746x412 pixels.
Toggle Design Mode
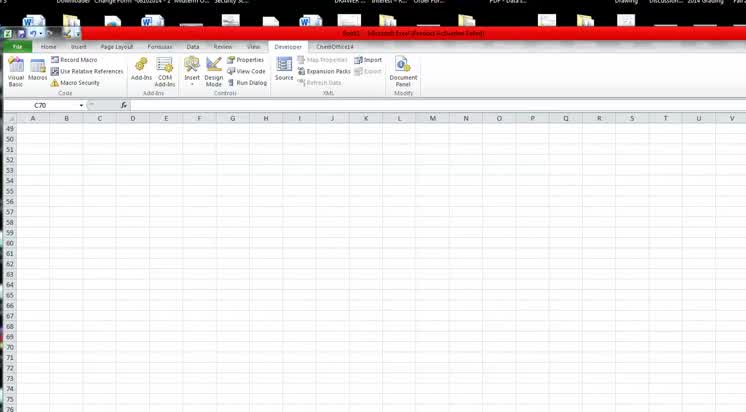pos(214,72)
